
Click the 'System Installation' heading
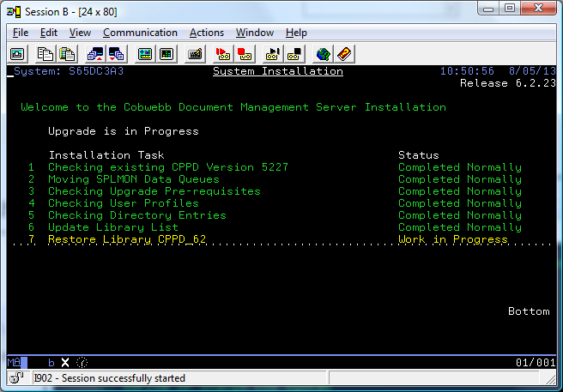point(278,71)
